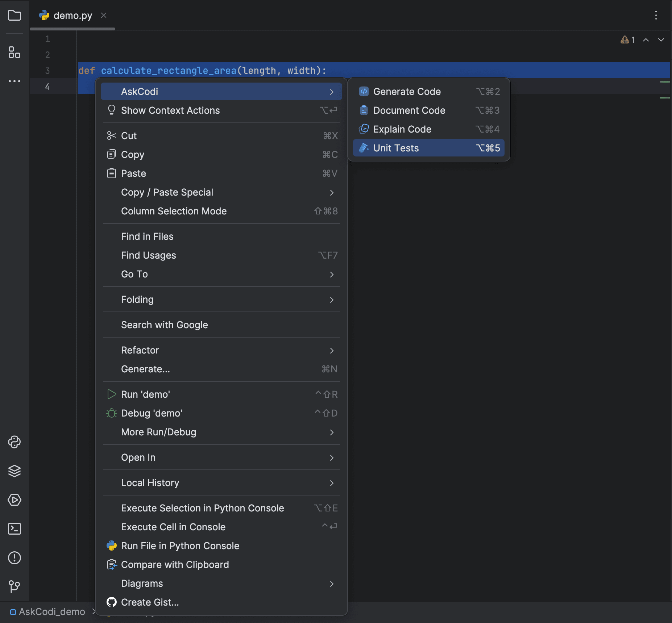Viewport: 672px width, 623px height.
Task: Click the Generate Code icon in submenu
Action: 364,92
